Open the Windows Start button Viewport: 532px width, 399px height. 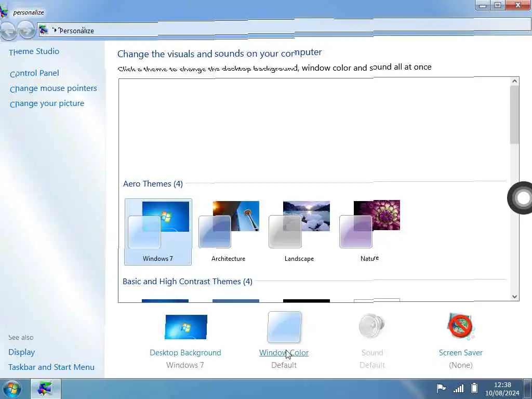point(11,389)
